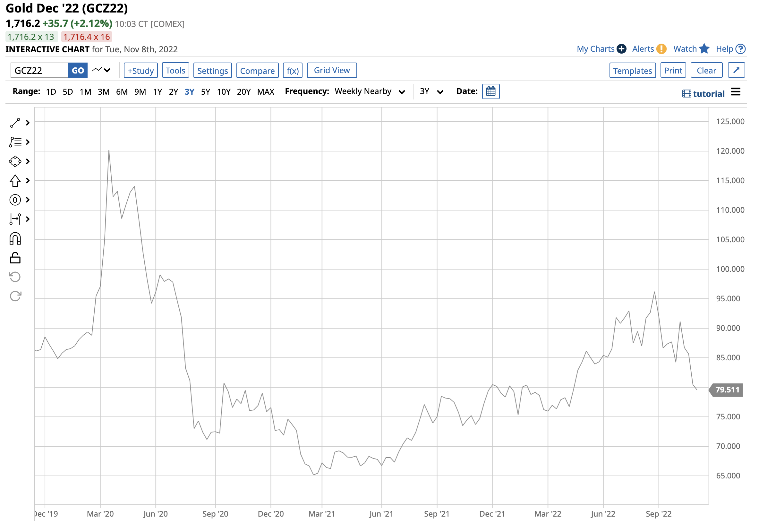Screen dimensions: 759x532
Task: Click the +Study button
Action: point(141,71)
